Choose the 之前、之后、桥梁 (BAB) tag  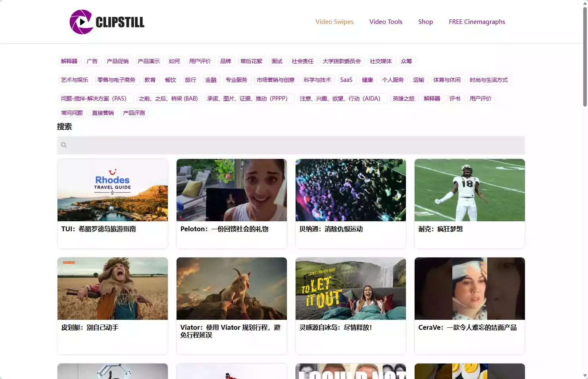tap(168, 99)
